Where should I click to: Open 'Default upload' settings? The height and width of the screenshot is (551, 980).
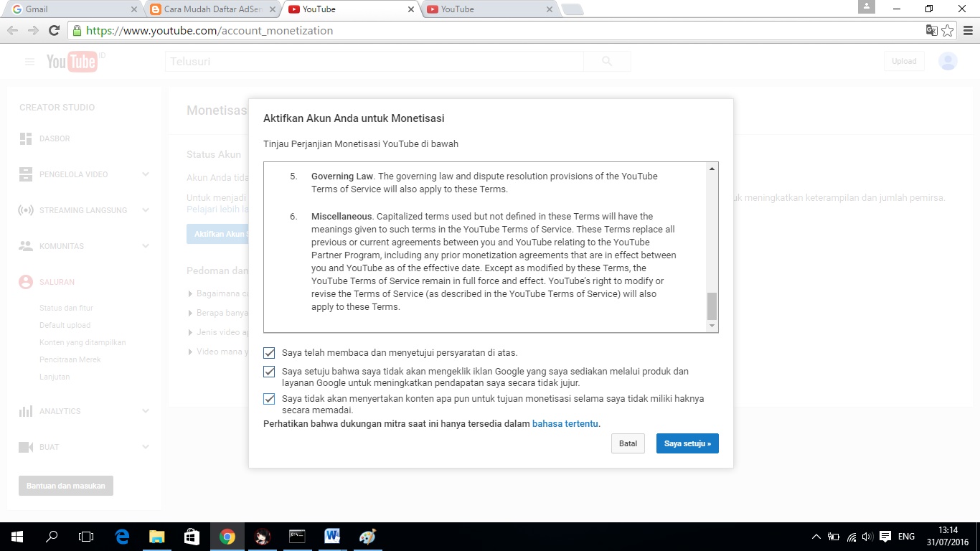pyautogui.click(x=65, y=325)
